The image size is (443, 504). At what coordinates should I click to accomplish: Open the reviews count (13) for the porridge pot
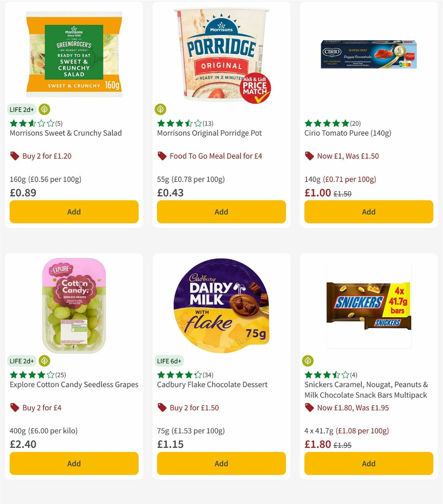tap(208, 123)
